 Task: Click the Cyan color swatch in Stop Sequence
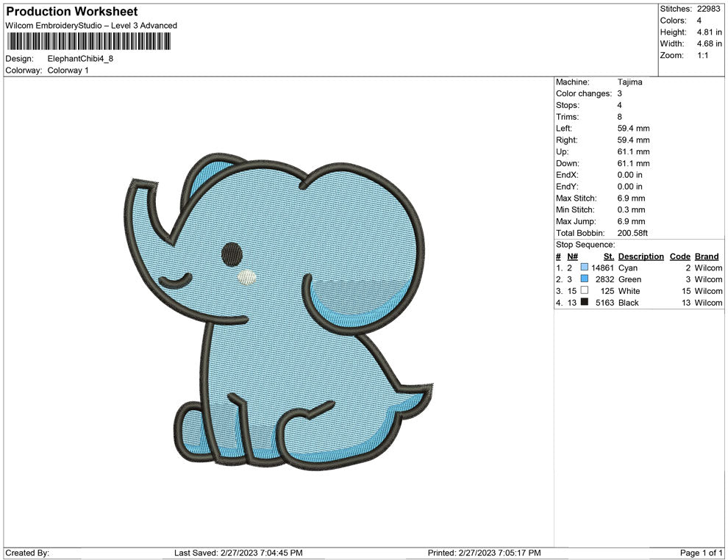[x=585, y=268]
